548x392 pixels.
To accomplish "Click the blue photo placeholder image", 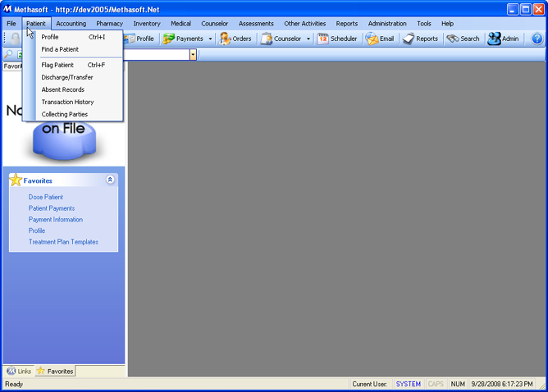I will 64,141.
